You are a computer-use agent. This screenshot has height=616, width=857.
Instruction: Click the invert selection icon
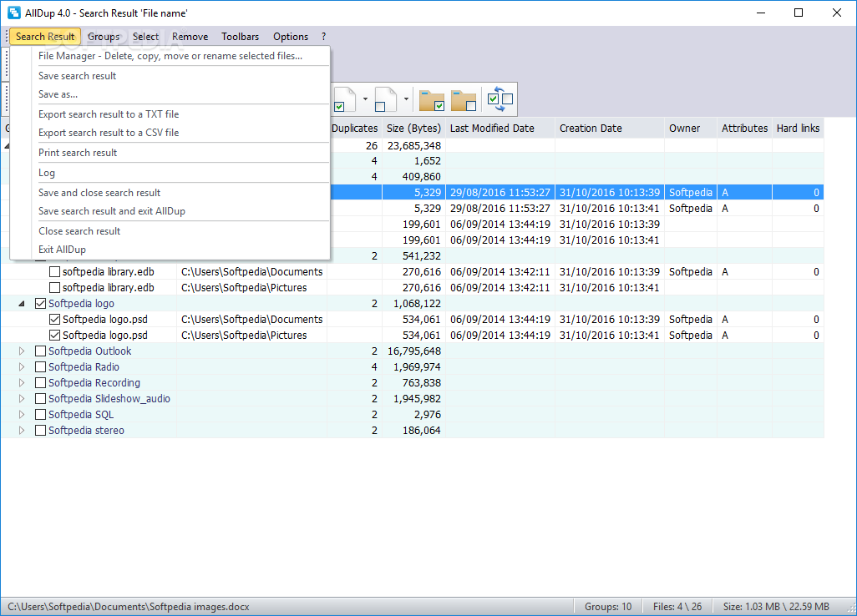coord(500,99)
